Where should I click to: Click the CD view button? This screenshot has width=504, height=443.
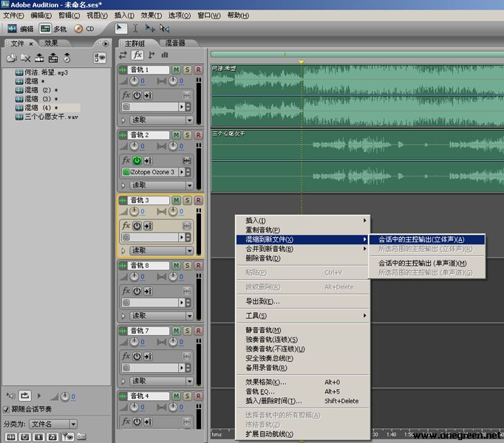pos(84,29)
